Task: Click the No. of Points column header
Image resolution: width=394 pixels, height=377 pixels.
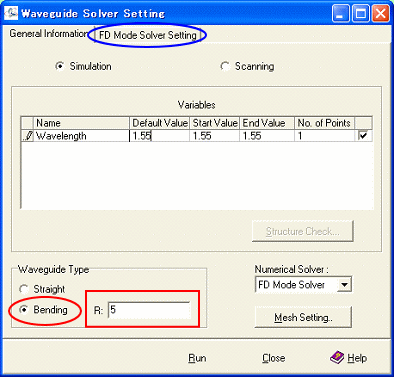Action: (x=324, y=123)
